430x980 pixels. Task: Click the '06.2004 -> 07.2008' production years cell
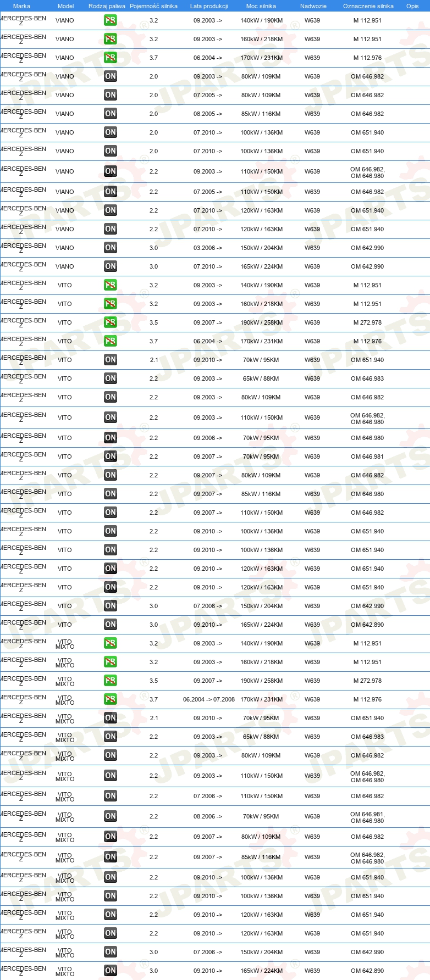(209, 699)
